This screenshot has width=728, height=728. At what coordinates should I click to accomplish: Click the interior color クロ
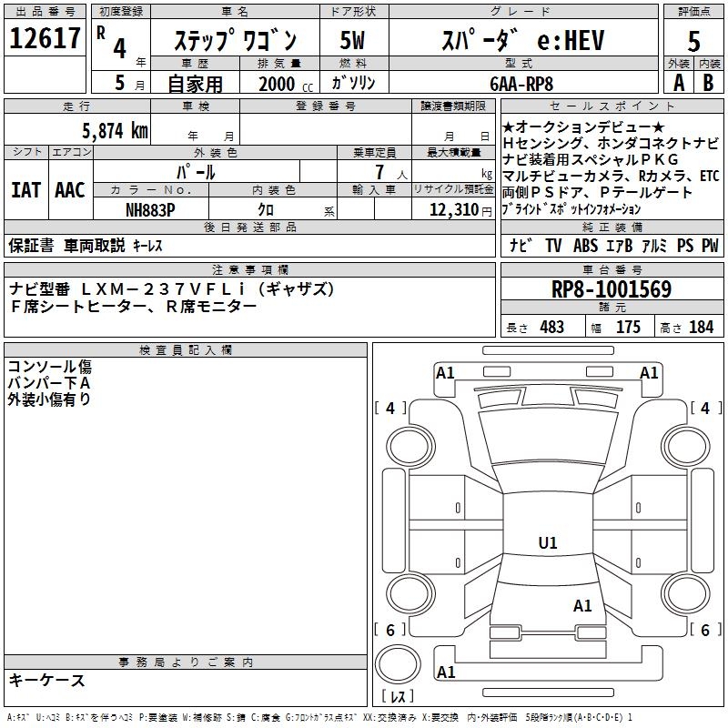tap(266, 210)
